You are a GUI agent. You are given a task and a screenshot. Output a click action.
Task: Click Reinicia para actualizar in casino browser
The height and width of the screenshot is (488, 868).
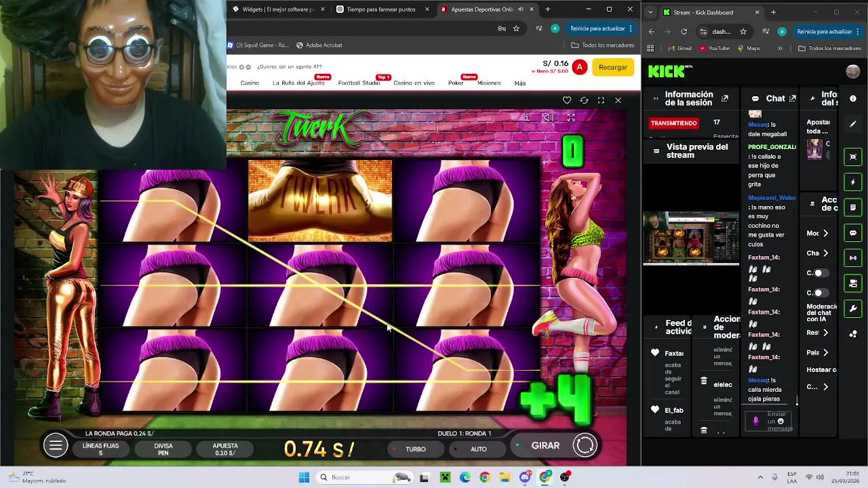(x=601, y=28)
